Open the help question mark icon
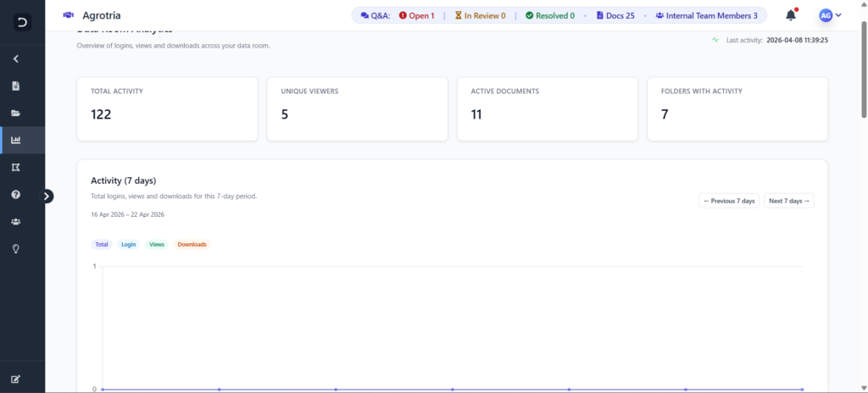The height and width of the screenshot is (393, 868). (x=15, y=194)
